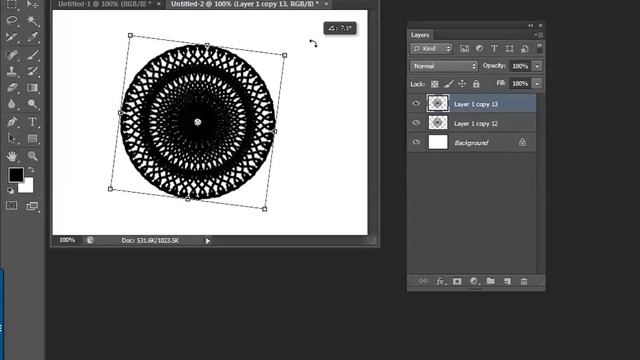Select the Gradient tool
Image resolution: width=640 pixels, height=360 pixels.
(33, 88)
